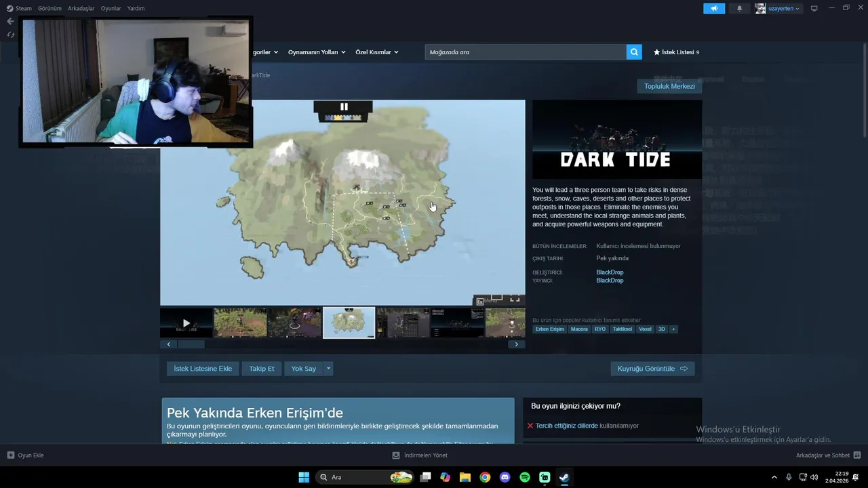Click Oyun Ekle add game button
868x488 pixels.
point(25,455)
